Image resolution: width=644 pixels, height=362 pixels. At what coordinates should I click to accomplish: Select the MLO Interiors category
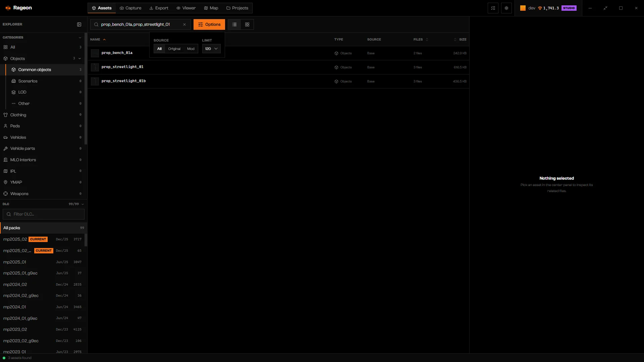click(x=42, y=160)
